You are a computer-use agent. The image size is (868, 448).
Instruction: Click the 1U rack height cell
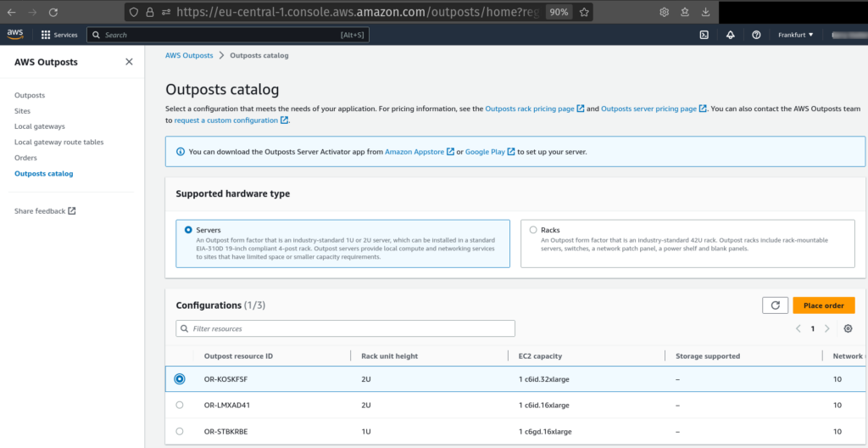[366, 431]
